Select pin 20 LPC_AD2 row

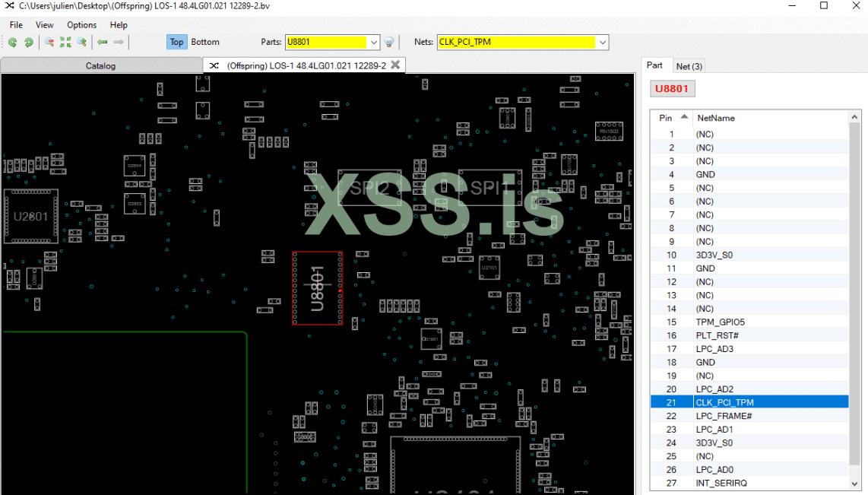(x=749, y=389)
